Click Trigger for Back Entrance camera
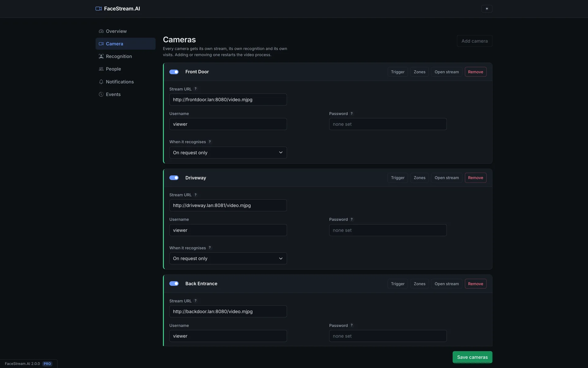This screenshot has width=588, height=368. click(398, 284)
